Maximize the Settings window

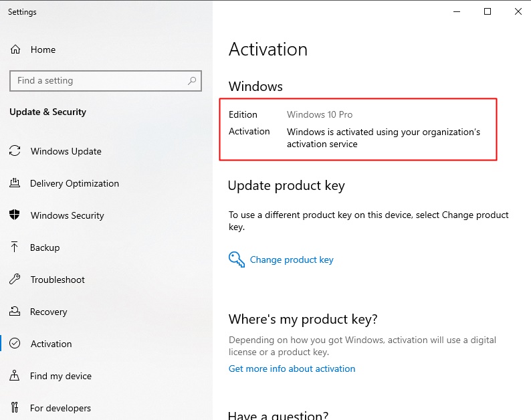[x=488, y=11]
